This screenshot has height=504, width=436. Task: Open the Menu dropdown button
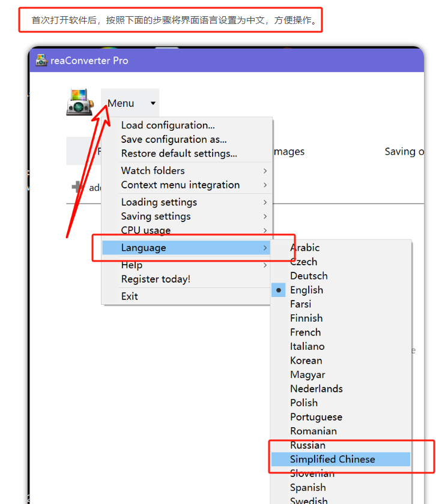coord(130,103)
